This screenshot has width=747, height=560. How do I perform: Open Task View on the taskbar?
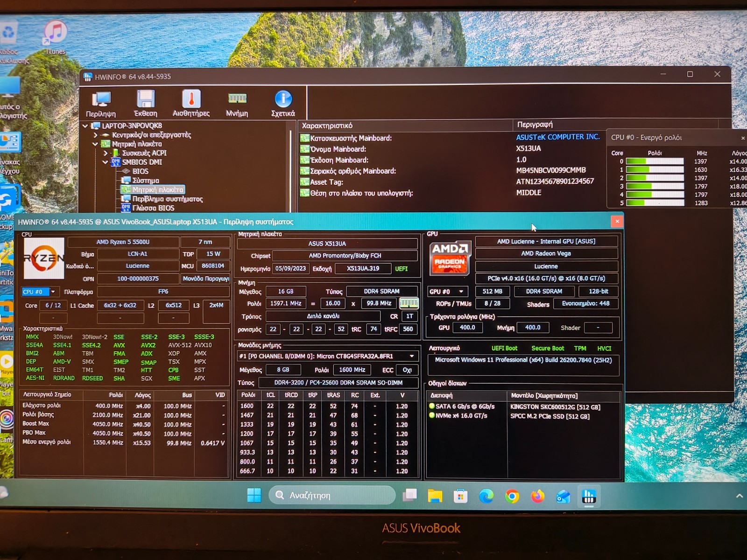click(x=409, y=495)
